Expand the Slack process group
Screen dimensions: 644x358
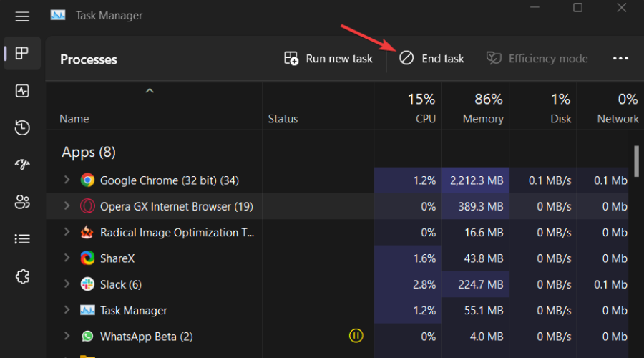pos(67,284)
